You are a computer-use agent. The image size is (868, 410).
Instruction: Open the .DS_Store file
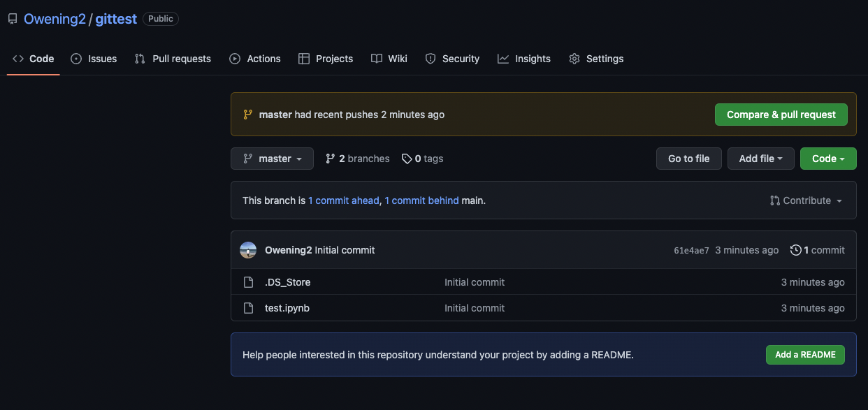tap(288, 282)
